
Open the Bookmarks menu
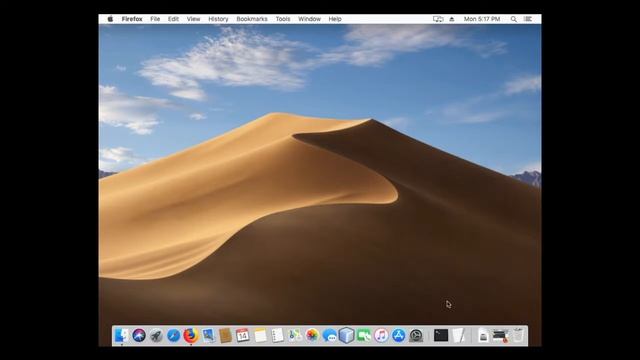252,19
